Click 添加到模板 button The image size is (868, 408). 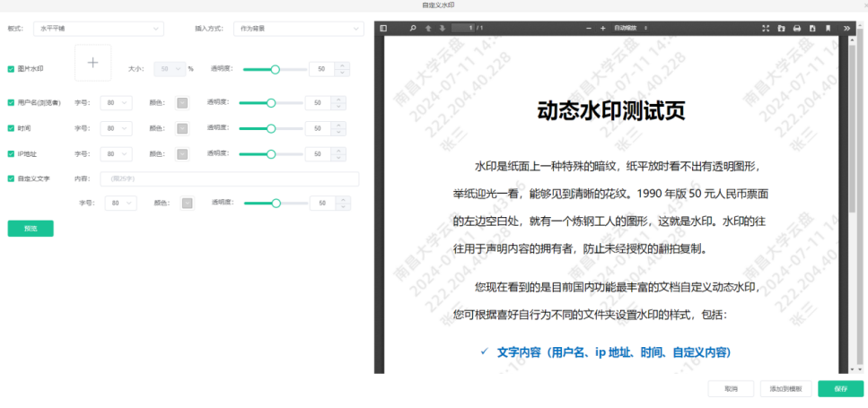(785, 388)
